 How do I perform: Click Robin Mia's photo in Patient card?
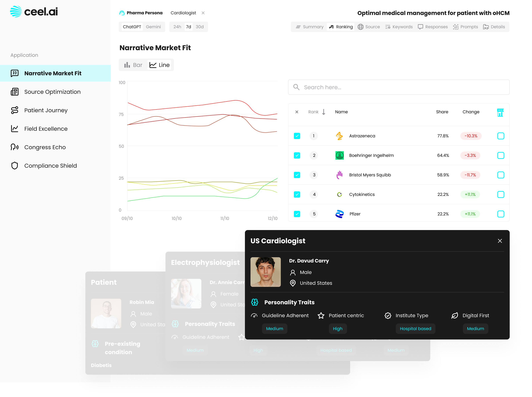[106, 313]
